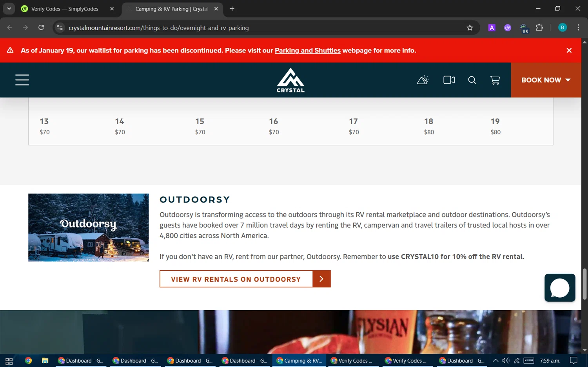Close the Camping & RV Parking tab

216,9
